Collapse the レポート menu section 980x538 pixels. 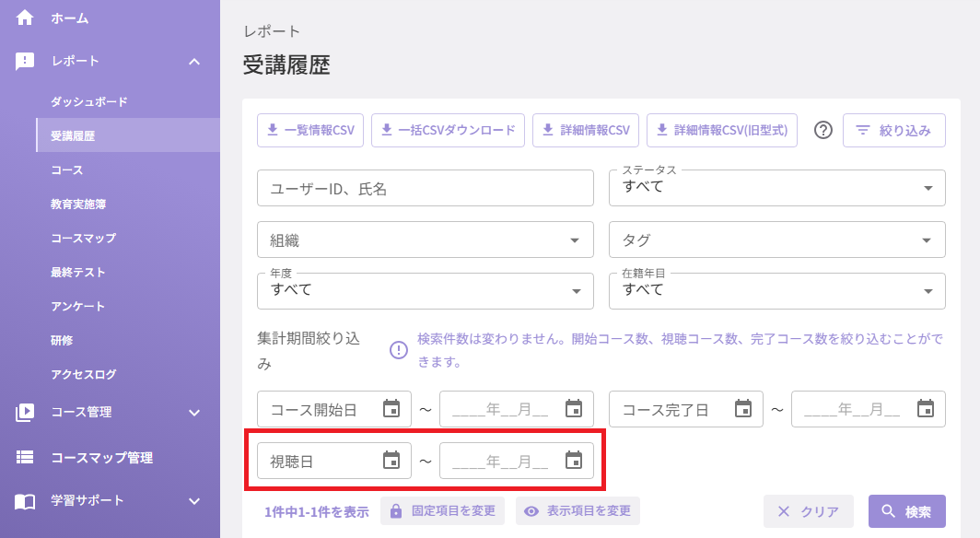194,61
